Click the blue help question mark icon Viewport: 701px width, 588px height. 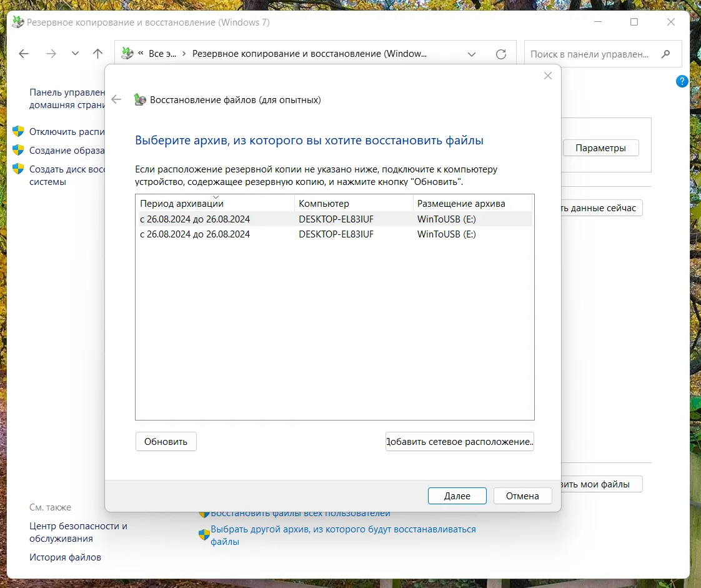pyautogui.click(x=682, y=81)
